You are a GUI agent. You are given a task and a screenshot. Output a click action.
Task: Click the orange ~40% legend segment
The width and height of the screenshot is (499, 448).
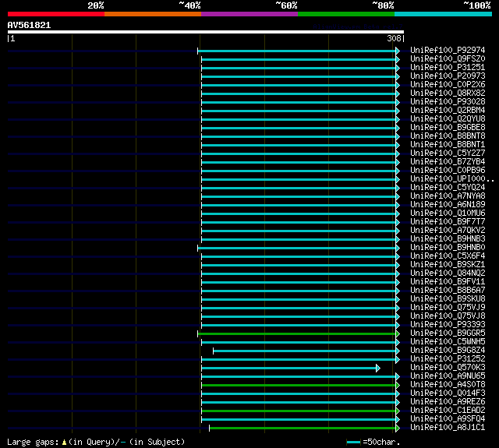153,14
